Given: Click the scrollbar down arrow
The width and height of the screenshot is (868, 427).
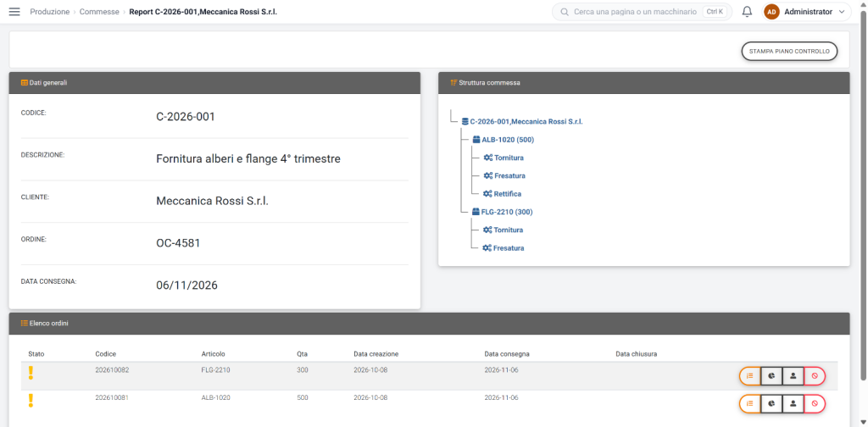Looking at the screenshot, I should [x=864, y=422].
